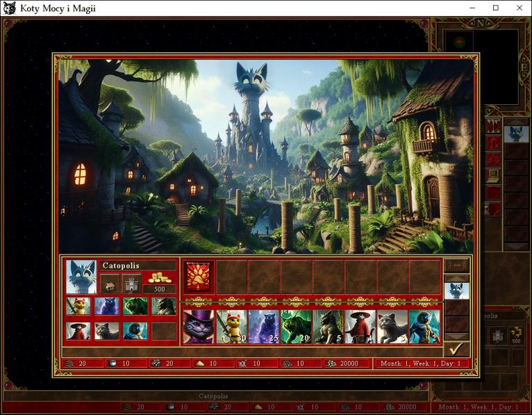Screen dimensions: 532x415
Task: Select the dark armored cat stack of 5
Action: pos(328,327)
